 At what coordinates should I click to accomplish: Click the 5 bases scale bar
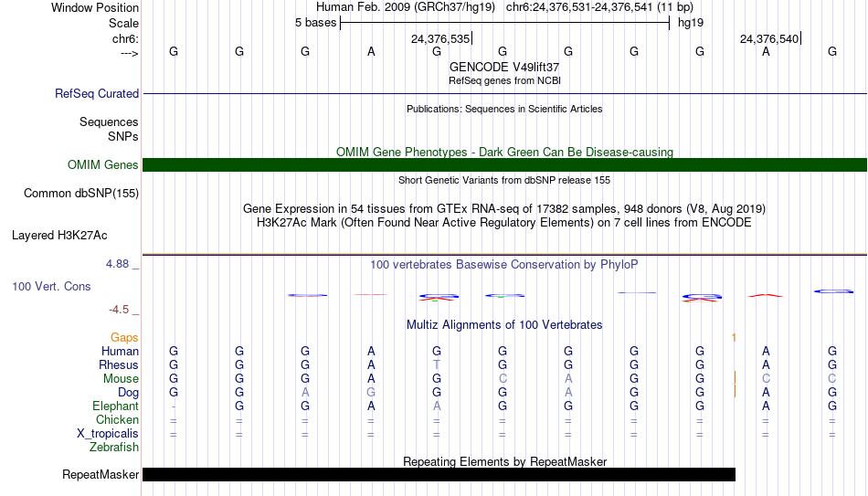(x=505, y=23)
